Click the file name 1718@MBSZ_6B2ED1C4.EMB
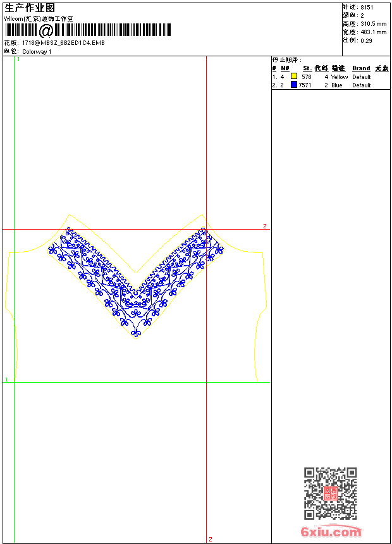This screenshot has height=544, width=392. tap(63, 42)
